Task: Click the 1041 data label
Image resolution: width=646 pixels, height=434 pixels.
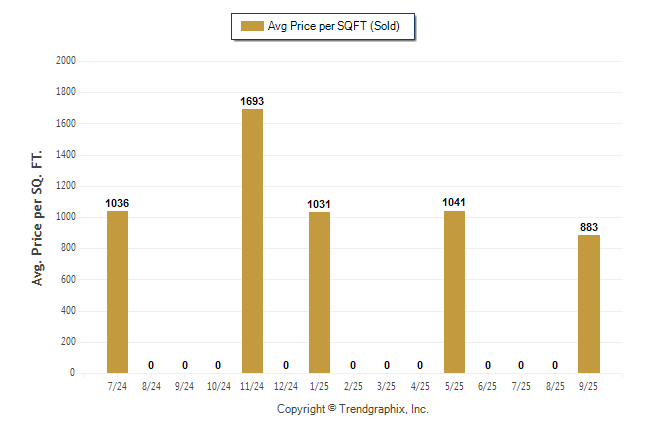Action: pyautogui.click(x=454, y=202)
